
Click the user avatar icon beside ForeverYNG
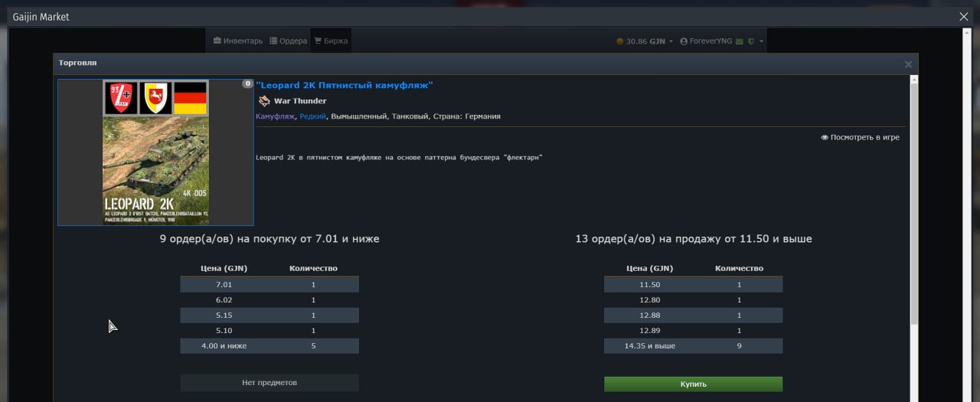[x=684, y=41]
